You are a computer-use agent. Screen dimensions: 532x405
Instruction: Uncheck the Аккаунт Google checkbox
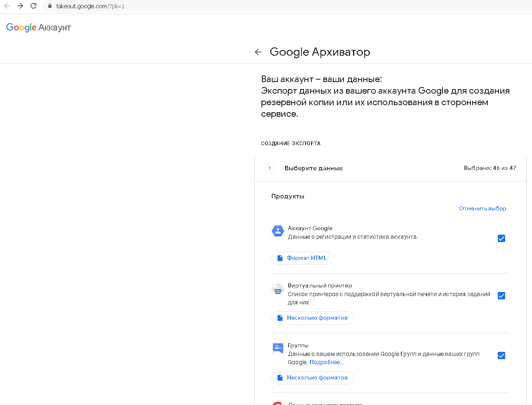[501, 238]
